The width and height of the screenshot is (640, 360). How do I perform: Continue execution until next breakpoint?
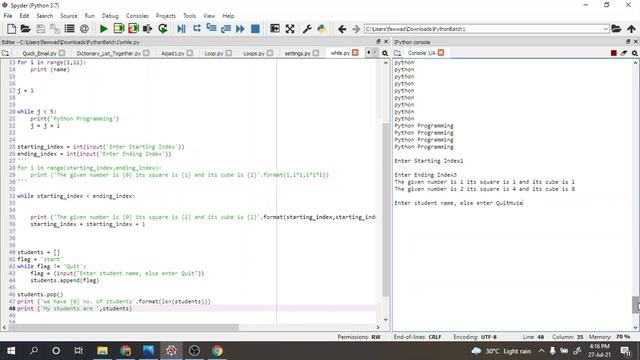click(x=240, y=29)
